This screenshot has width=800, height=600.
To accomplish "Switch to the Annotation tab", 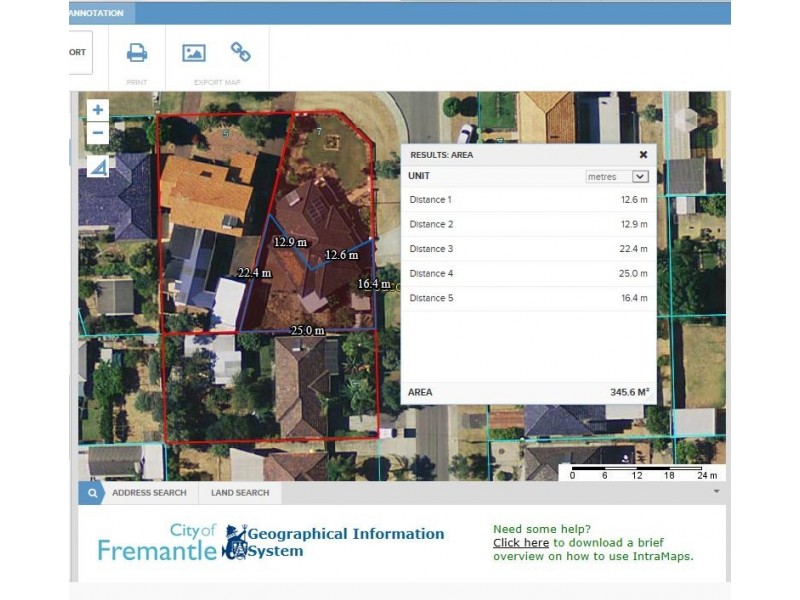I will [98, 13].
